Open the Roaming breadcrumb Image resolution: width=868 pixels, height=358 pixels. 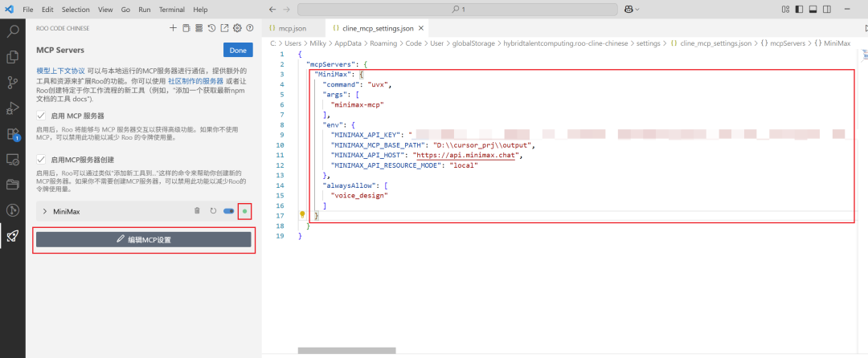point(383,43)
